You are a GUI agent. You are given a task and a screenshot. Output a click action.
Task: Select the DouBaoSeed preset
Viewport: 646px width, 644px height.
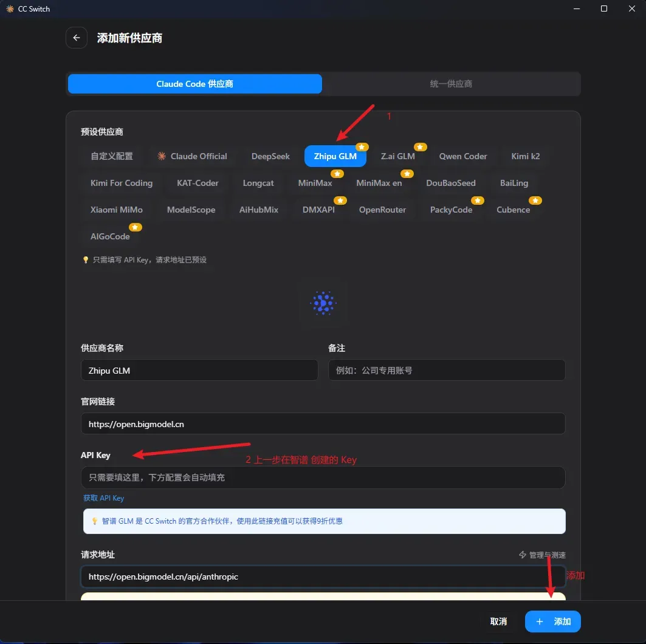pyautogui.click(x=451, y=183)
